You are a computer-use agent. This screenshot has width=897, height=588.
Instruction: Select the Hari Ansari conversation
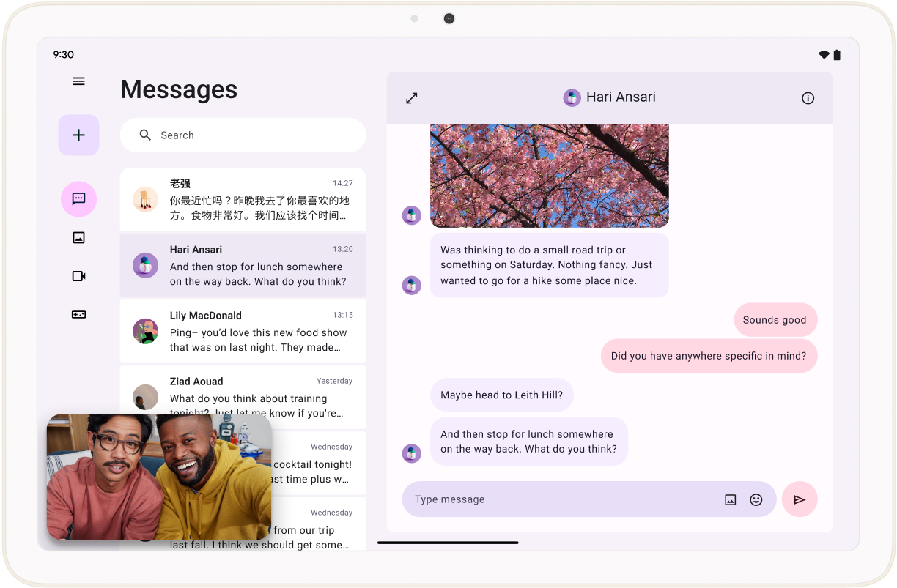(243, 265)
